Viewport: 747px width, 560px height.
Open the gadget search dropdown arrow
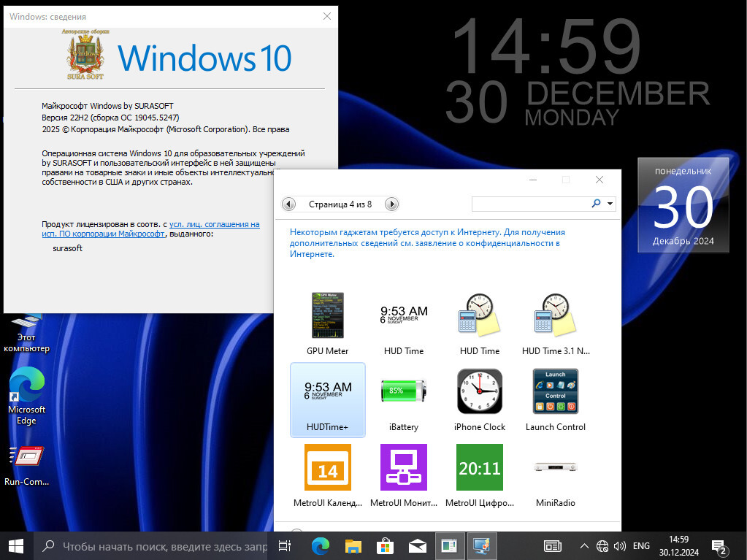610,204
